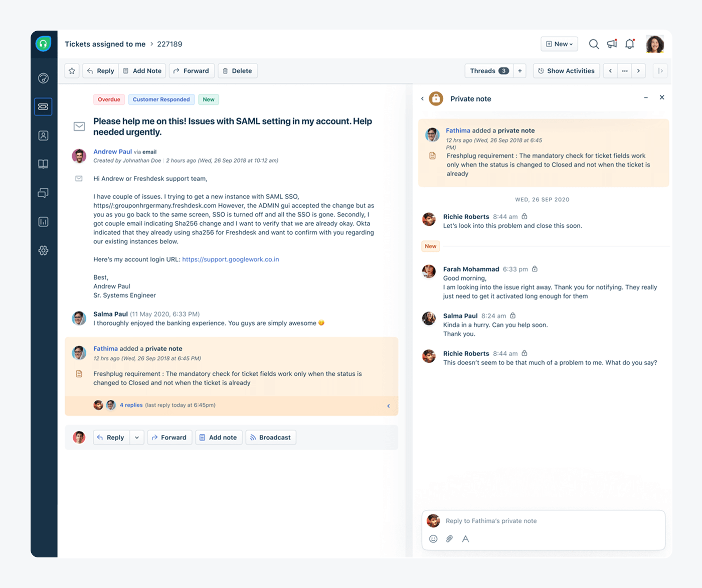Close the Private note panel

click(x=662, y=97)
